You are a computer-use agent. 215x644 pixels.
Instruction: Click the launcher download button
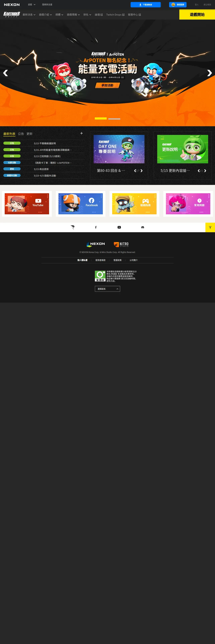click(146, 5)
